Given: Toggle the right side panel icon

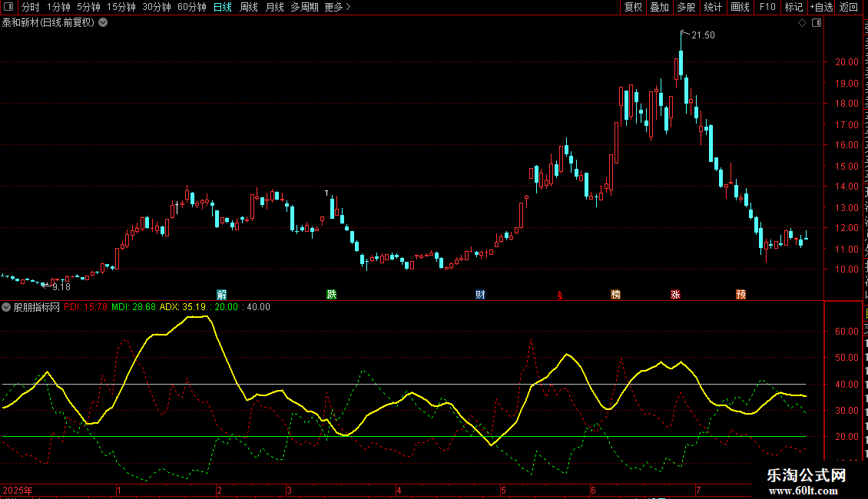Looking at the screenshot, I should 817,23.
